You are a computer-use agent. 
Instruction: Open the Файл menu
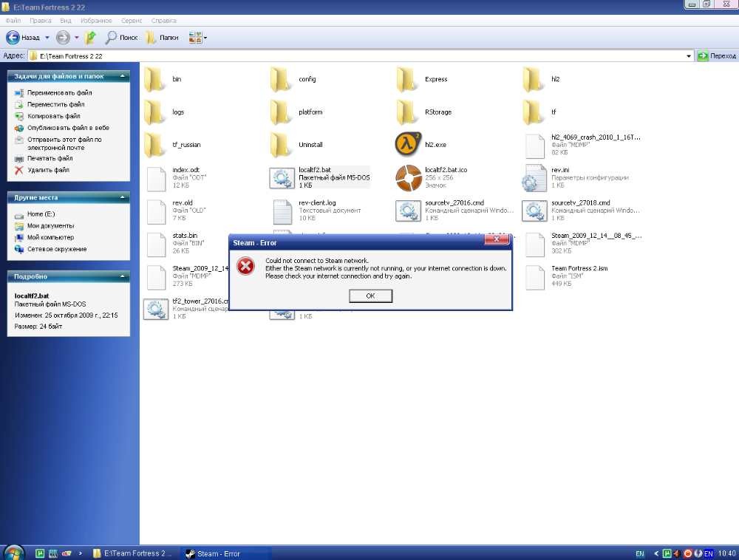coord(13,21)
